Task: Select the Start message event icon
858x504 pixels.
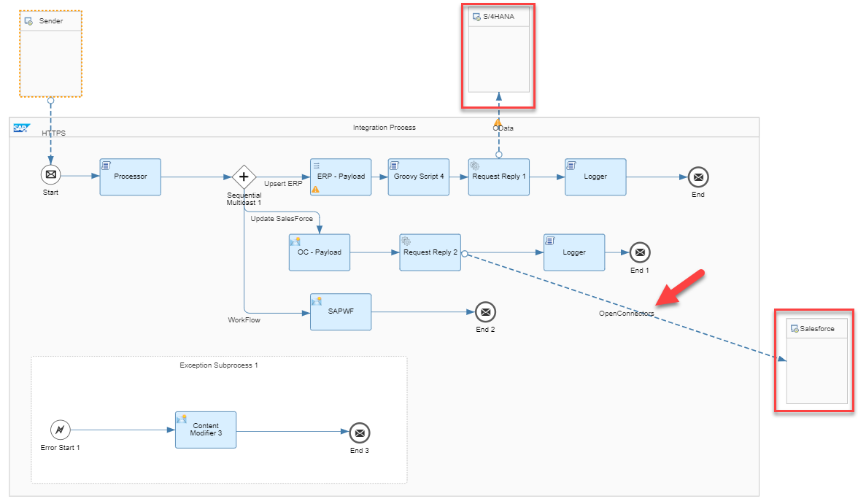Action: (x=50, y=174)
